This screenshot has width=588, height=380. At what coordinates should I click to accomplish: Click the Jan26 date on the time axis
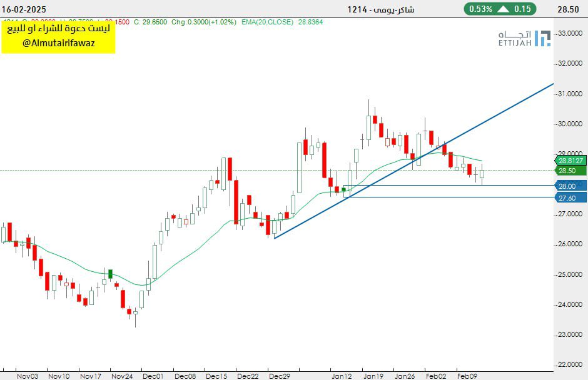pyautogui.click(x=405, y=376)
